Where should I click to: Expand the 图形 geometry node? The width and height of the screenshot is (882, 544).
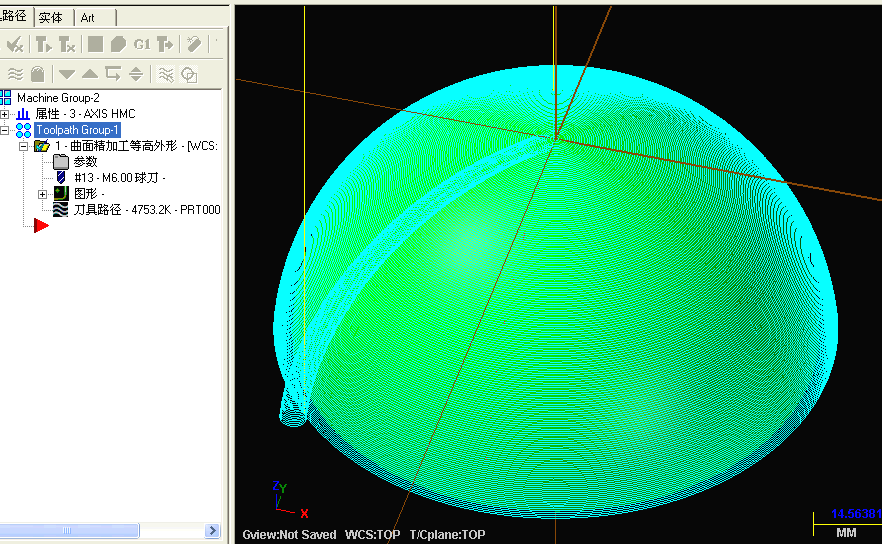coord(42,194)
